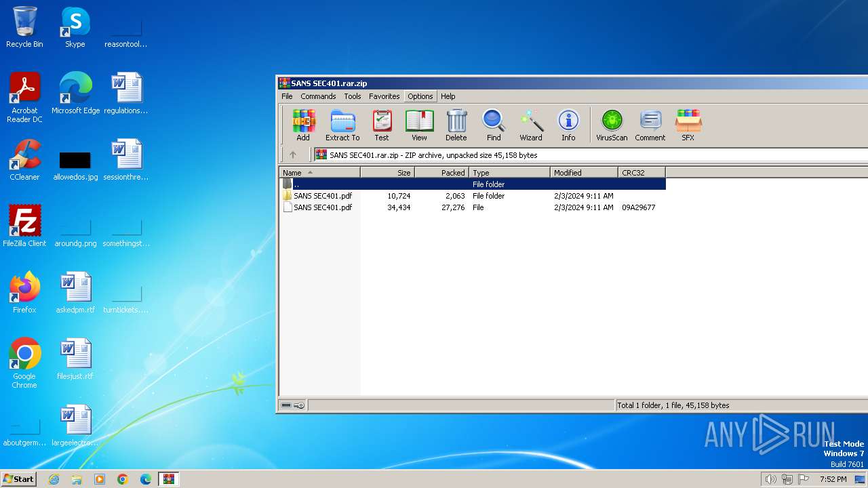
Task: Click the archive path address field
Action: [590, 155]
